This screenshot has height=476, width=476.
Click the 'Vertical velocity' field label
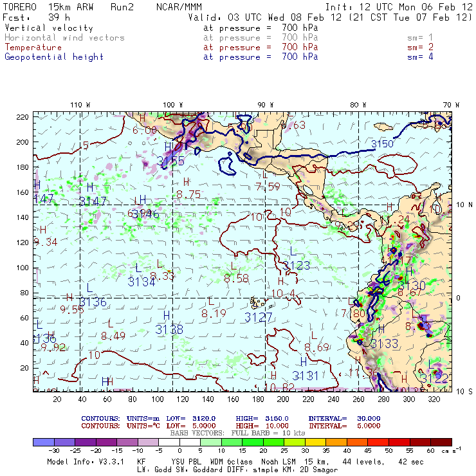coord(49,28)
